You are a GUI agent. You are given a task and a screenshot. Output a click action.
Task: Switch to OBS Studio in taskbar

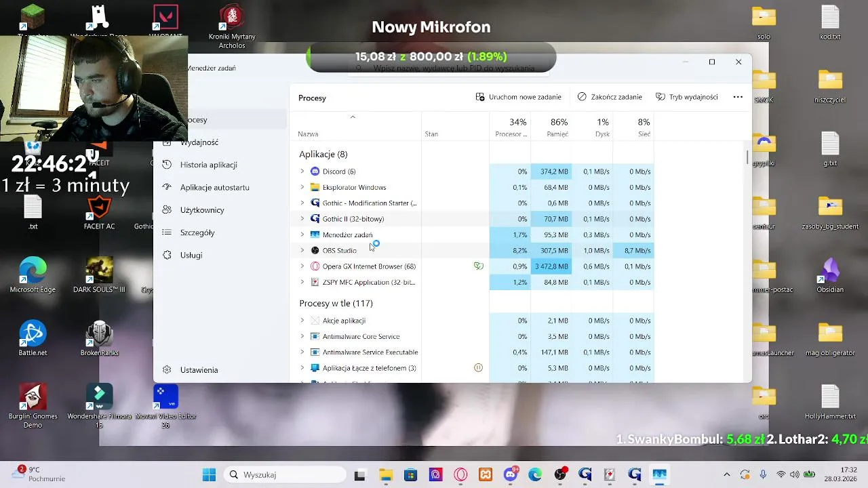tap(561, 474)
